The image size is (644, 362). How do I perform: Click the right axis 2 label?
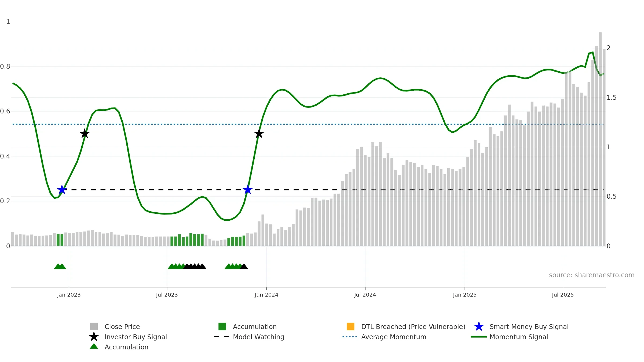pyautogui.click(x=609, y=48)
